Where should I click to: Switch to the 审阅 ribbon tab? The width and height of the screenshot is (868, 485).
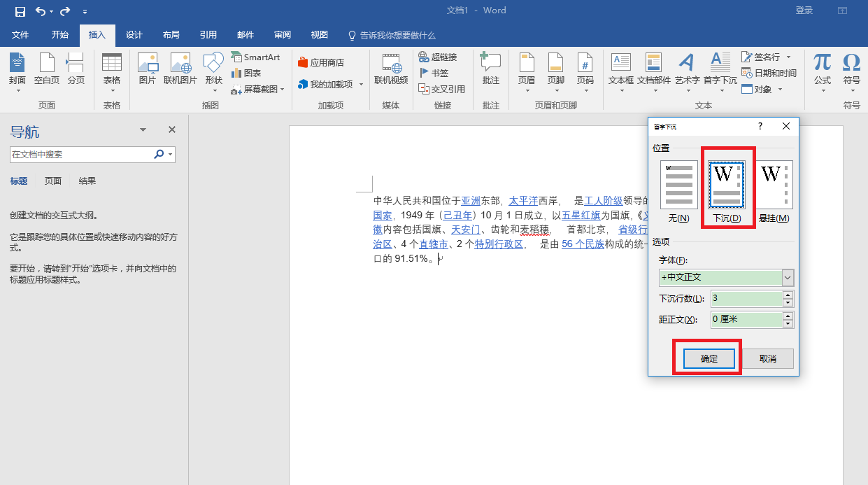(x=282, y=35)
